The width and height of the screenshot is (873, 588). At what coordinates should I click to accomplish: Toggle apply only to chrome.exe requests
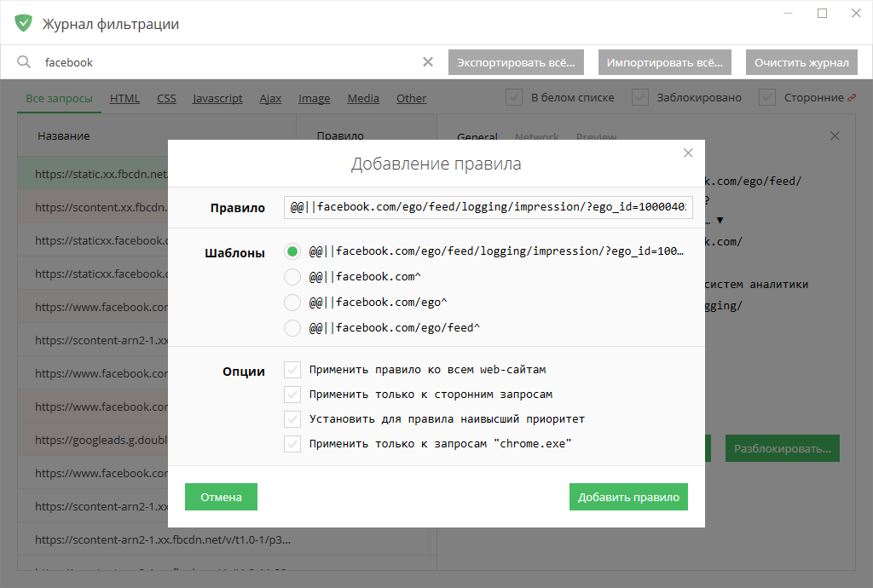click(292, 444)
